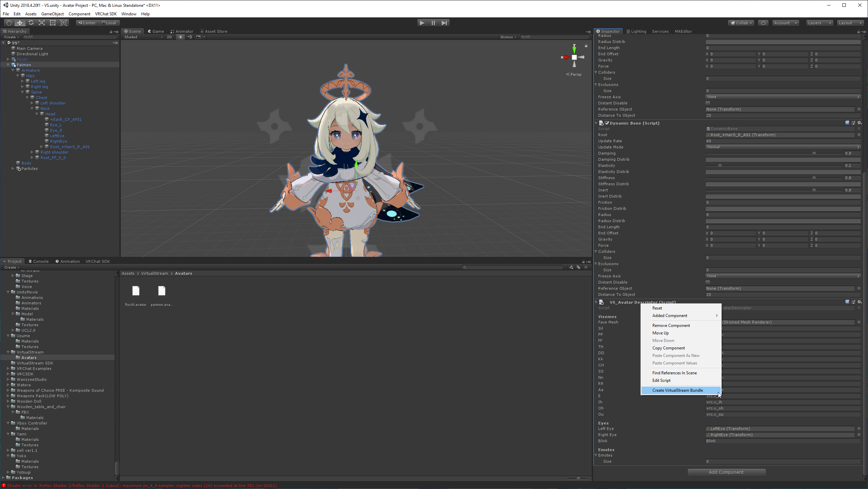The height and width of the screenshot is (489, 868).
Task: Switch to the Console tab
Action: pos(39,261)
